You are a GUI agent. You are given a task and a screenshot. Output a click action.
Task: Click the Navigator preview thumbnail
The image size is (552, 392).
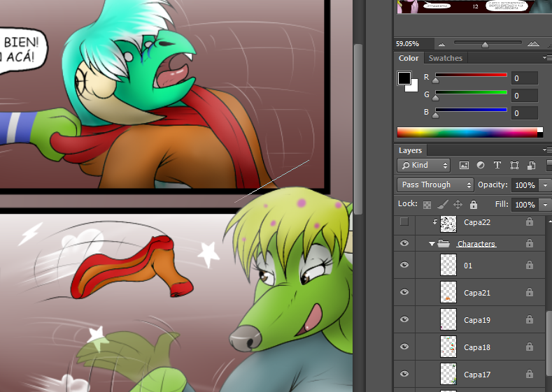[x=474, y=7]
